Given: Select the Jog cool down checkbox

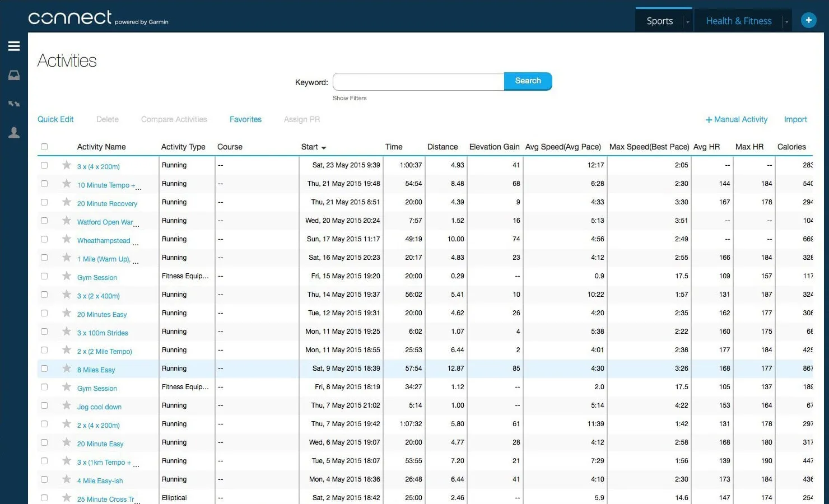Looking at the screenshot, I should (x=44, y=405).
